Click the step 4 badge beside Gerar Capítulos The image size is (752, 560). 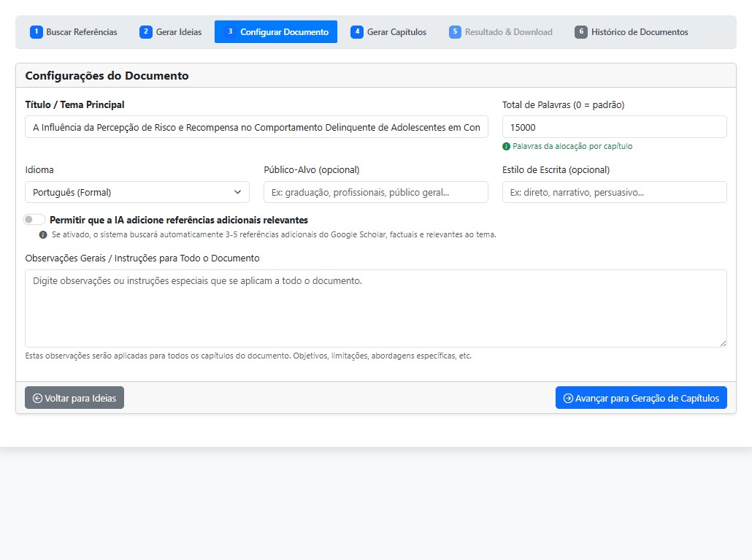point(357,32)
